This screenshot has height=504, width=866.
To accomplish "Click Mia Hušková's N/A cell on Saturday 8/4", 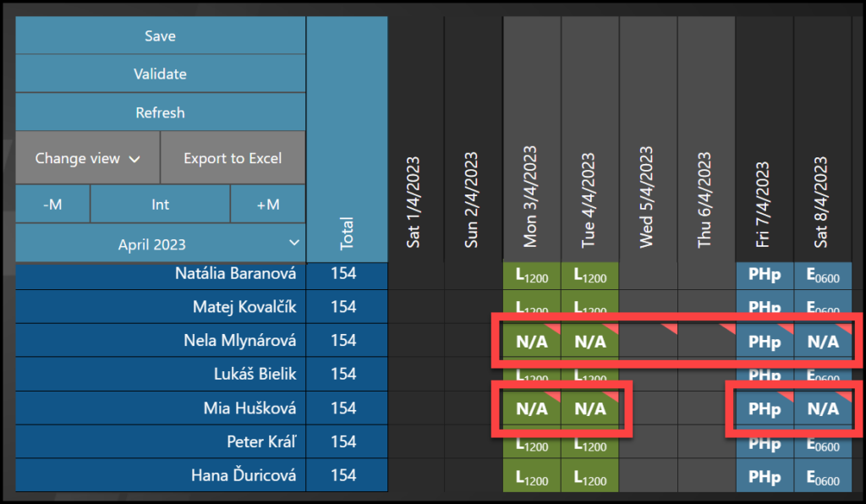I will coord(822,409).
